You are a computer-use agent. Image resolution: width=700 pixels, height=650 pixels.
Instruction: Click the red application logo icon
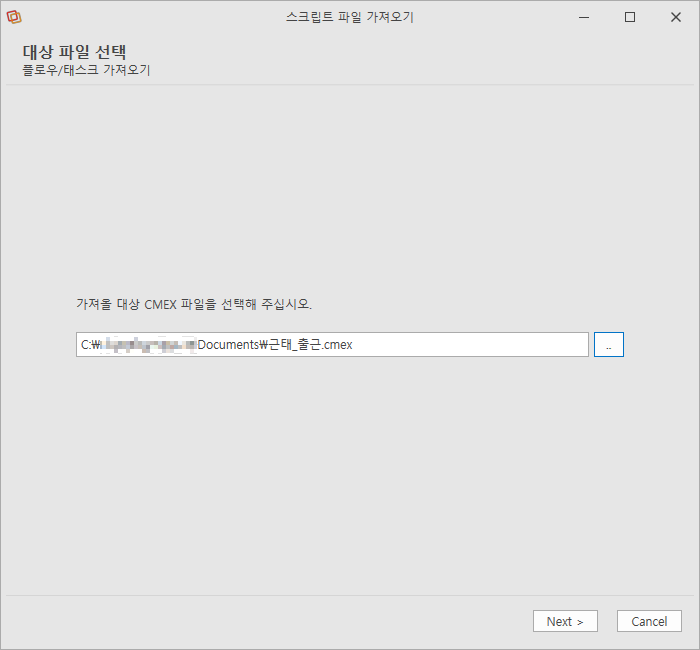(x=14, y=17)
